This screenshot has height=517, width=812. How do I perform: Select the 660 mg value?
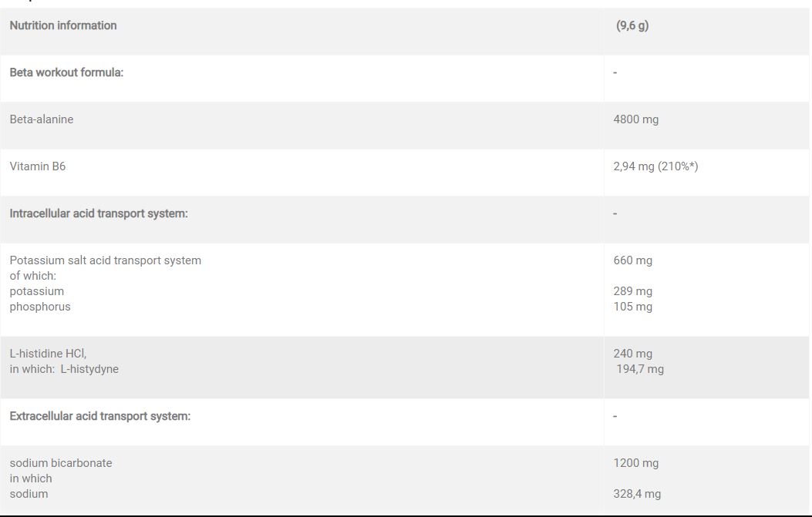coord(633,260)
